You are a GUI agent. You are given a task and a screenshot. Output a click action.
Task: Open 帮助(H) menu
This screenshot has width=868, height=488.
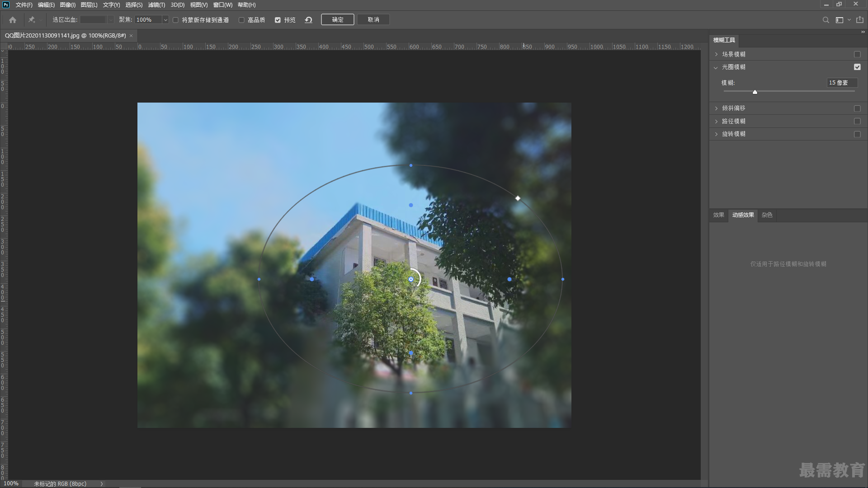coord(247,5)
